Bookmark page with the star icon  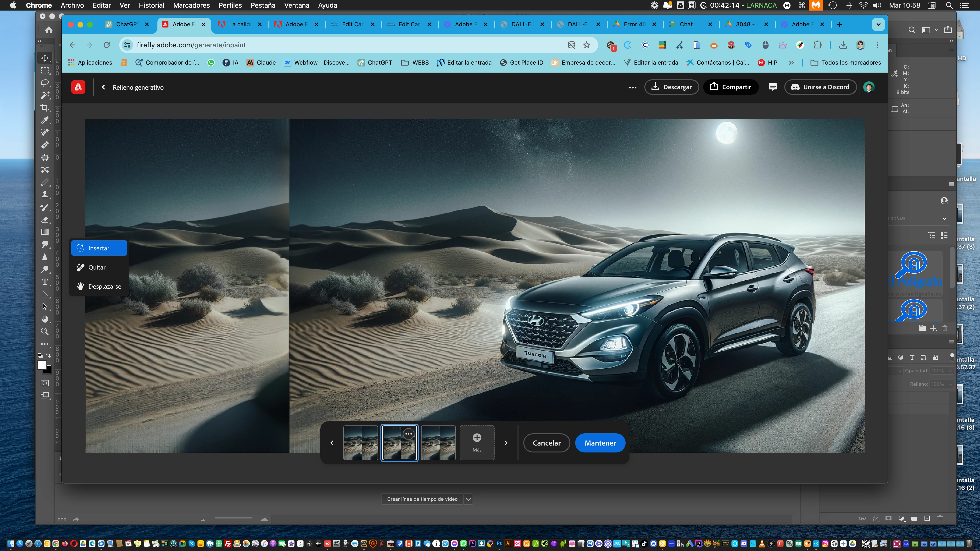click(x=587, y=45)
